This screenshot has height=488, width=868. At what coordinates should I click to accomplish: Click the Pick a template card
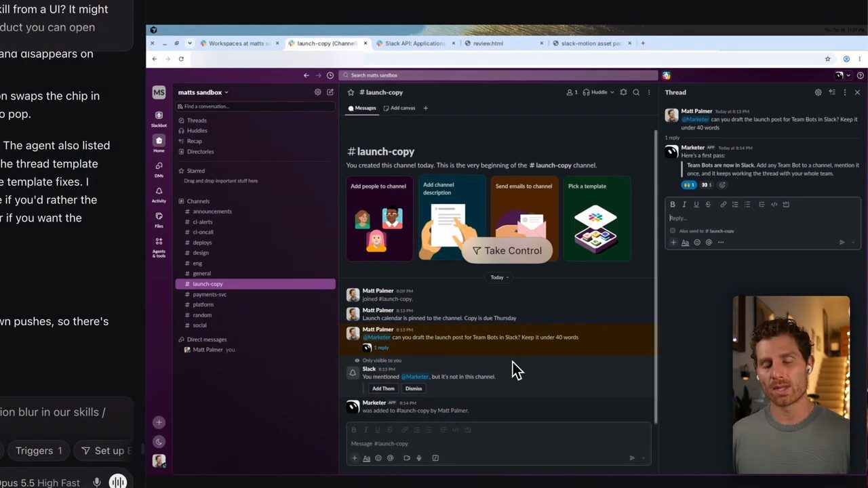point(596,219)
